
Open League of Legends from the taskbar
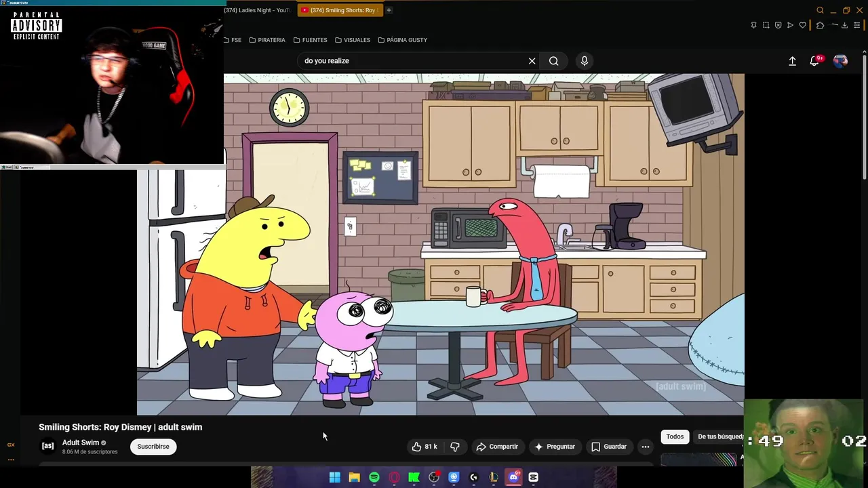pyautogui.click(x=494, y=477)
